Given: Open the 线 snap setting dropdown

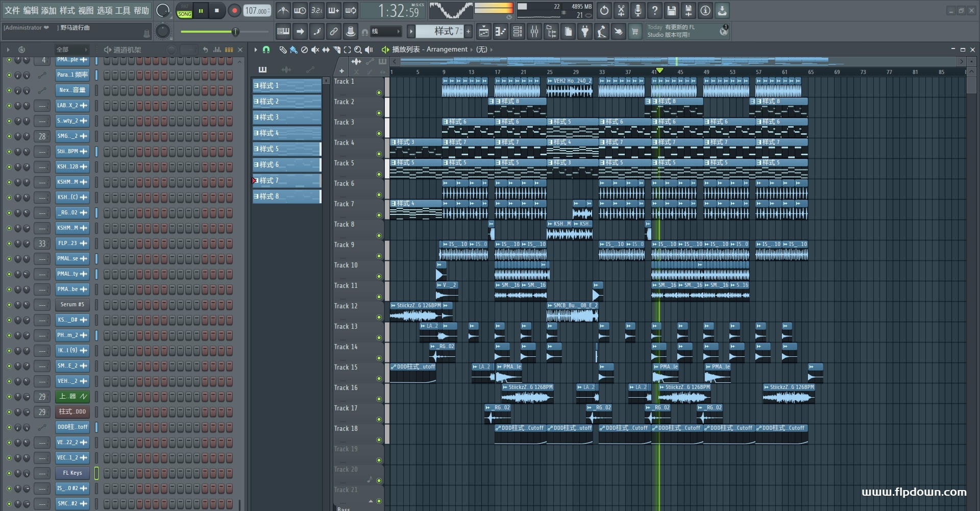Looking at the screenshot, I should pos(385,32).
